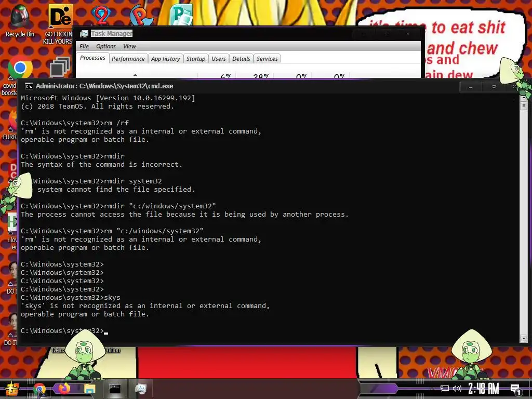Open the yellow 'De' desktop shortcut

(60, 16)
